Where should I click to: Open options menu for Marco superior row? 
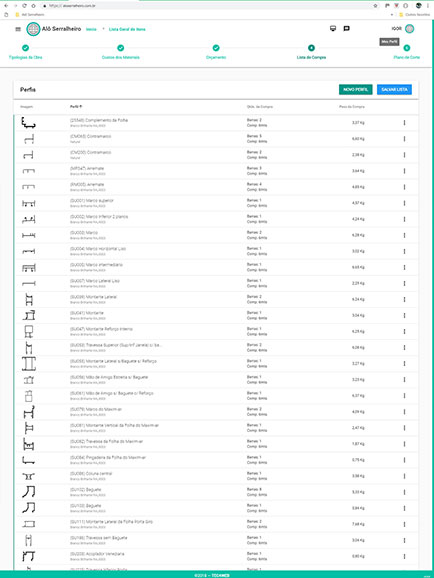point(405,203)
